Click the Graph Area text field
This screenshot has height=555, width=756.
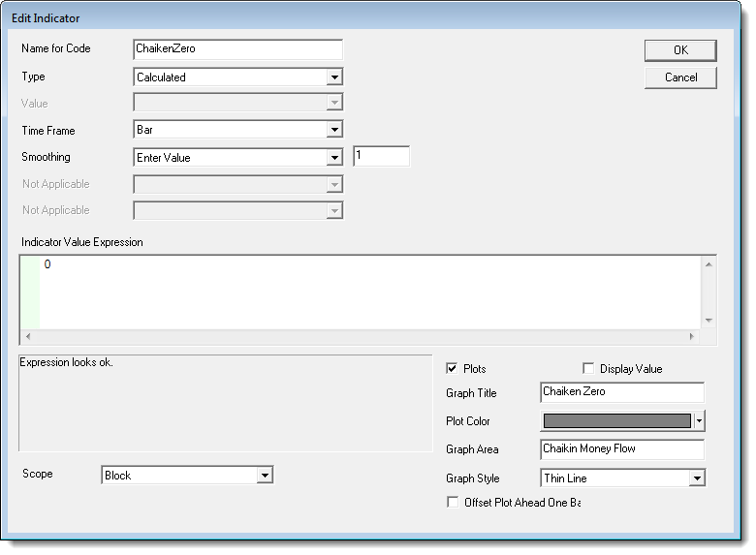pos(621,449)
